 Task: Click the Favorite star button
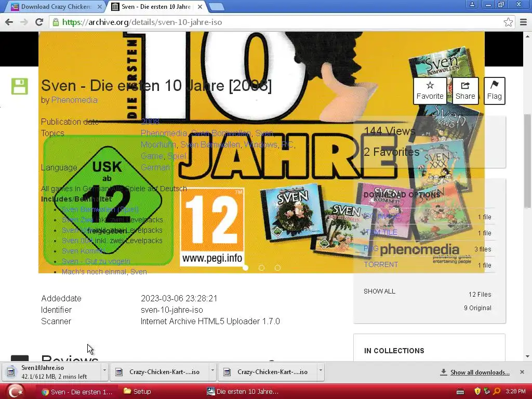click(430, 90)
